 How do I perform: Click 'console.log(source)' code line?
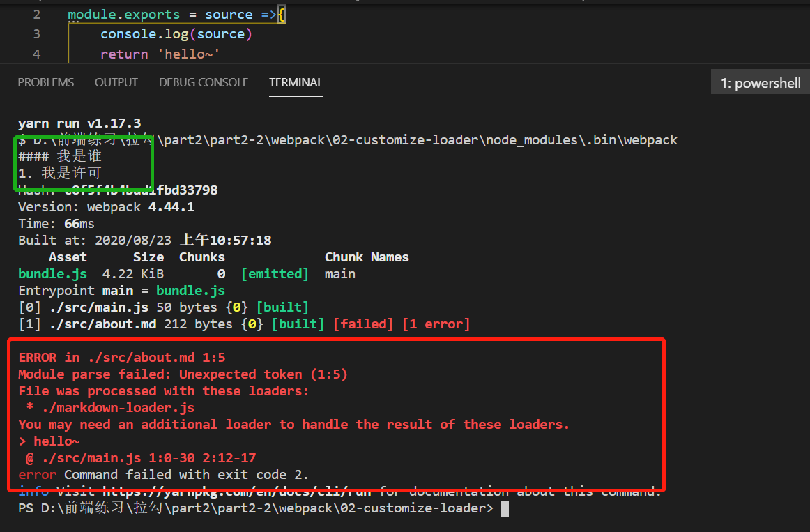click(x=176, y=34)
